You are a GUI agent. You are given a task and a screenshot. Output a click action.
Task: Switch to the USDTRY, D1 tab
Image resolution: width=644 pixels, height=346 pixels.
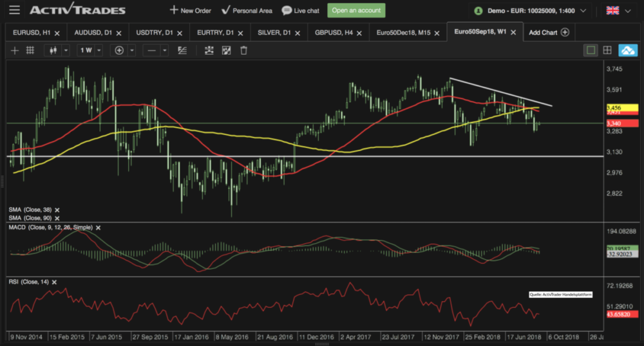[155, 32]
